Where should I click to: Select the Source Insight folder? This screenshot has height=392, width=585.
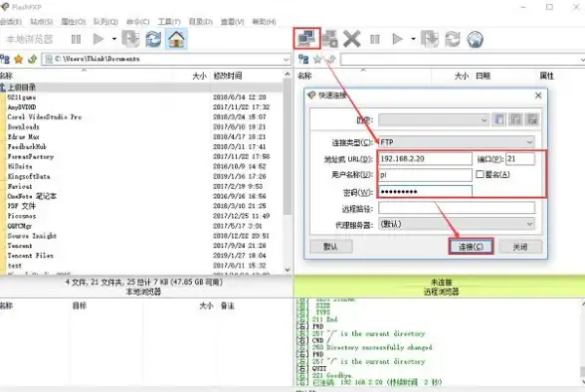pyautogui.click(x=32, y=236)
